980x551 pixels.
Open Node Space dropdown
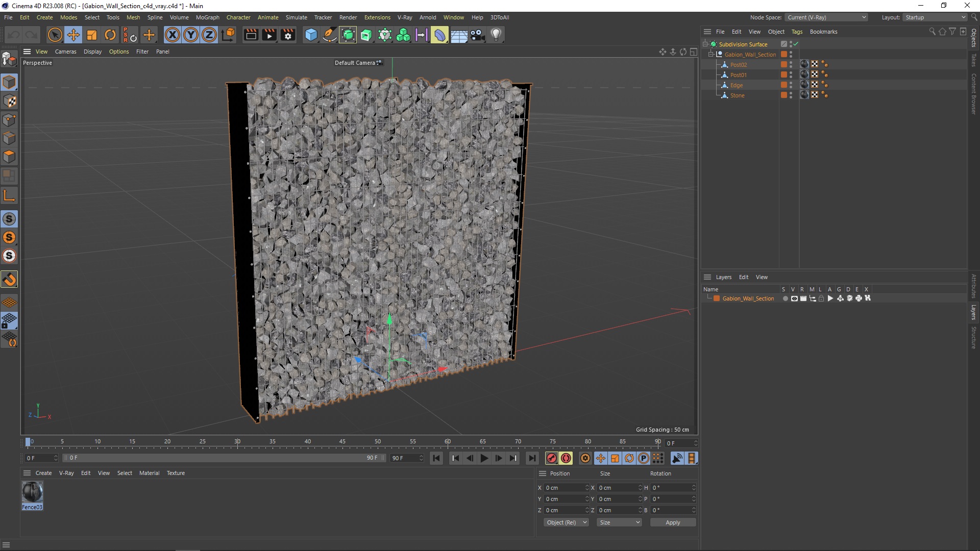(826, 17)
